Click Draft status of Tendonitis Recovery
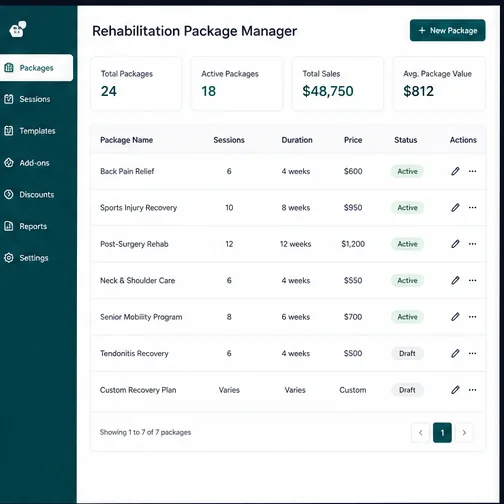This screenshot has height=504, width=504. (x=407, y=353)
